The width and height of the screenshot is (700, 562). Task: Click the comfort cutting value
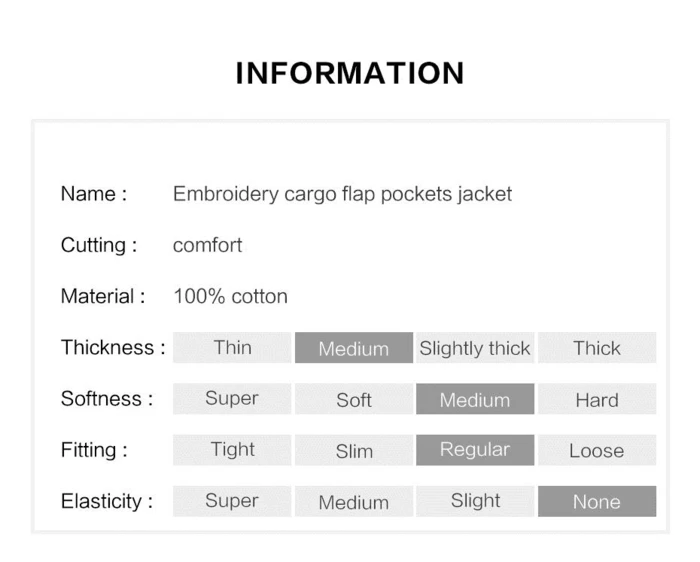pyautogui.click(x=207, y=245)
